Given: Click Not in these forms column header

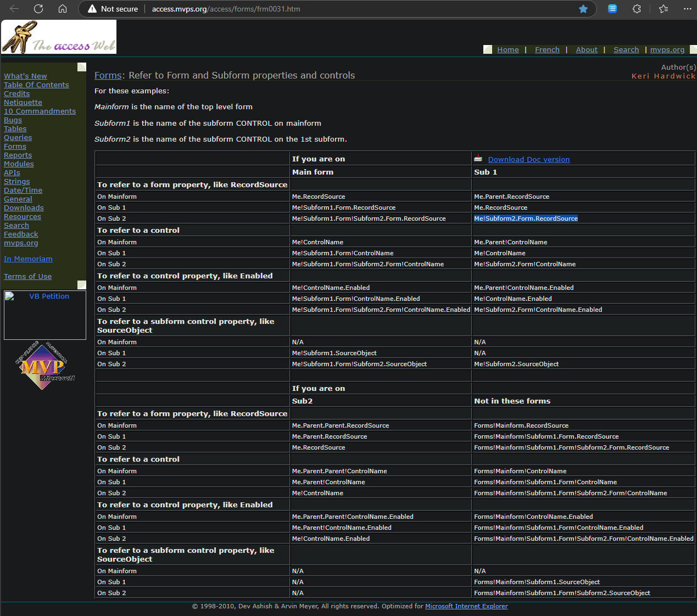Looking at the screenshot, I should click(512, 401).
